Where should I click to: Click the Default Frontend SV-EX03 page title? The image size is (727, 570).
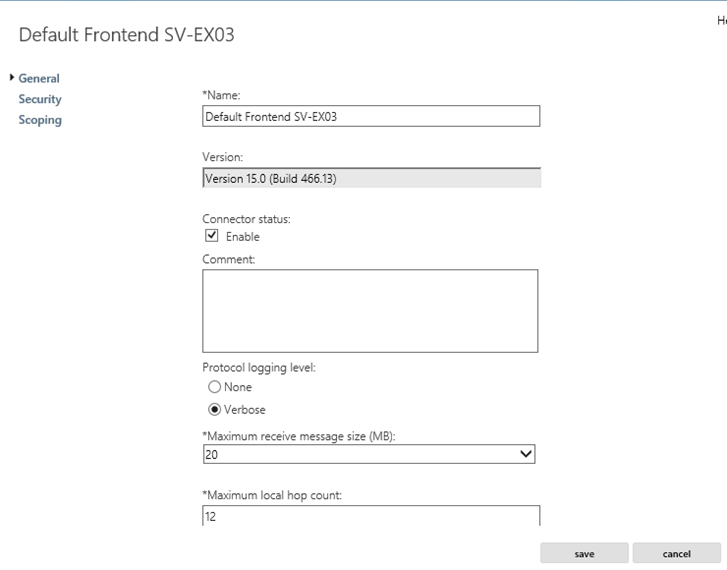[127, 35]
